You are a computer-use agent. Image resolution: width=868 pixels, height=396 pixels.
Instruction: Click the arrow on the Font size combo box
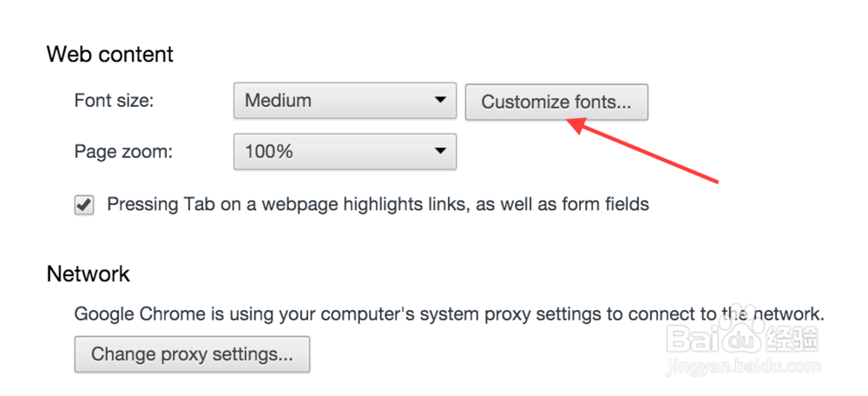[x=440, y=100]
